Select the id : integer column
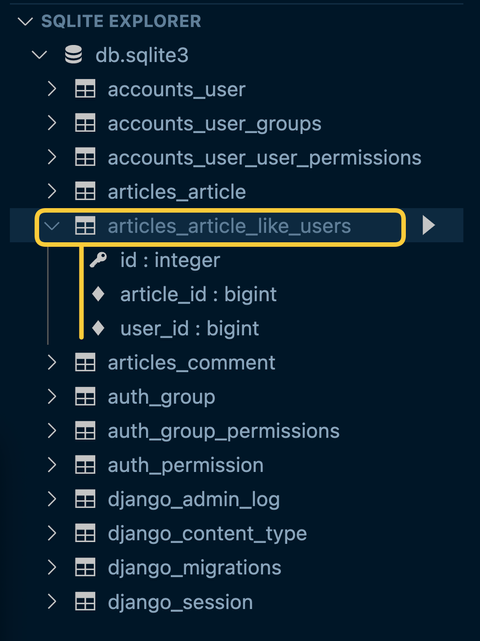 [170, 261]
